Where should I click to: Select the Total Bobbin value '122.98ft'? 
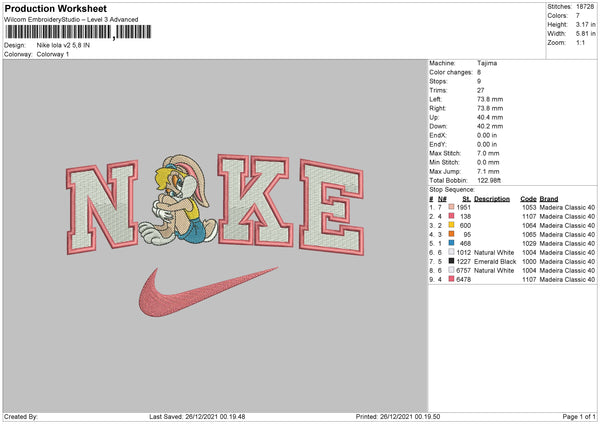point(489,180)
